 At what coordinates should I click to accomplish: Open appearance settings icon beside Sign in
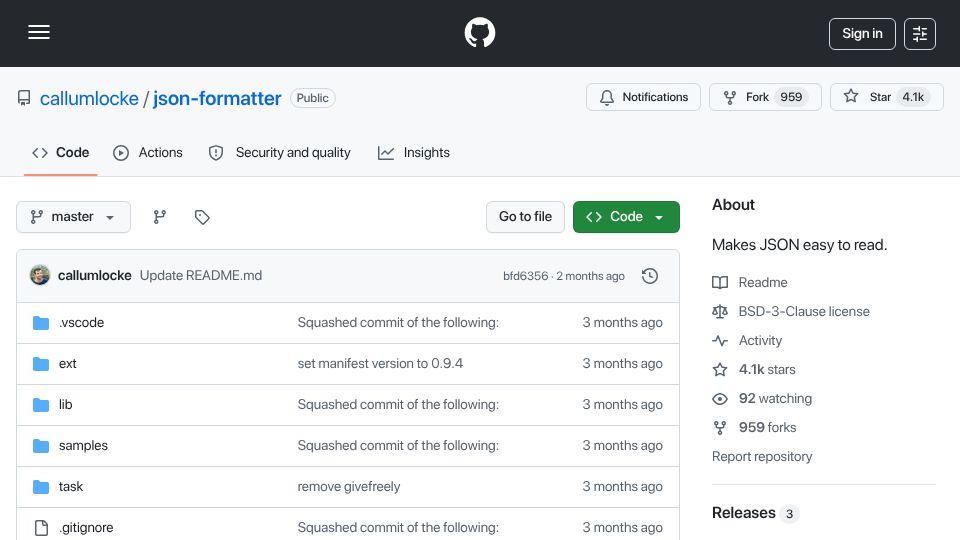point(920,34)
